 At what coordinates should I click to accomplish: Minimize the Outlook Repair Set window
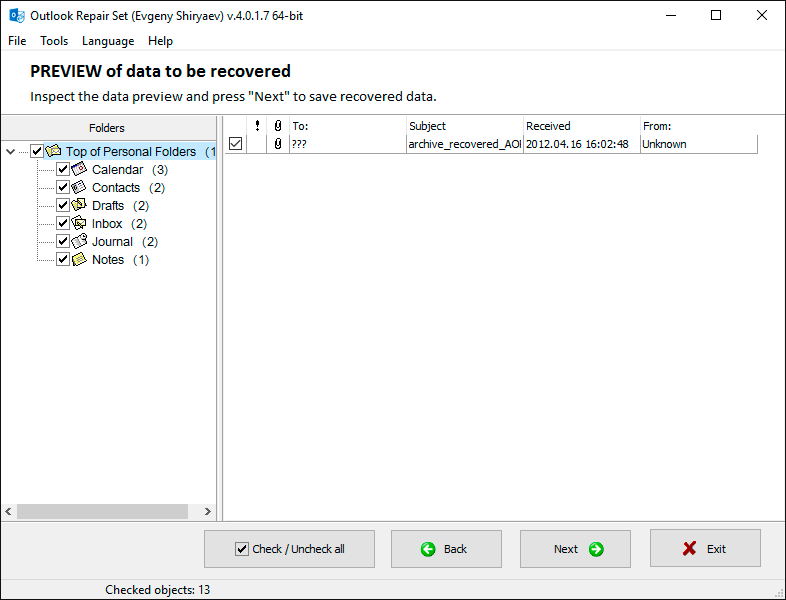pyautogui.click(x=671, y=16)
